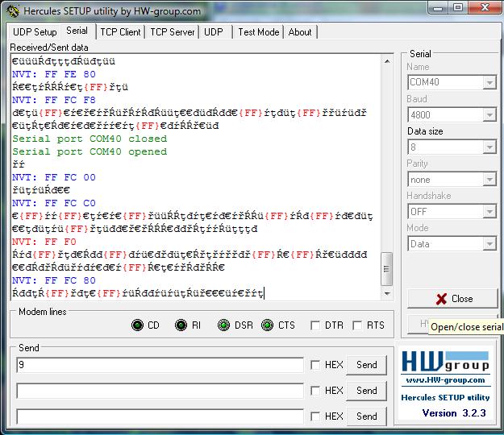Switch to the TCP Client tab
504x435 pixels.
[120, 32]
